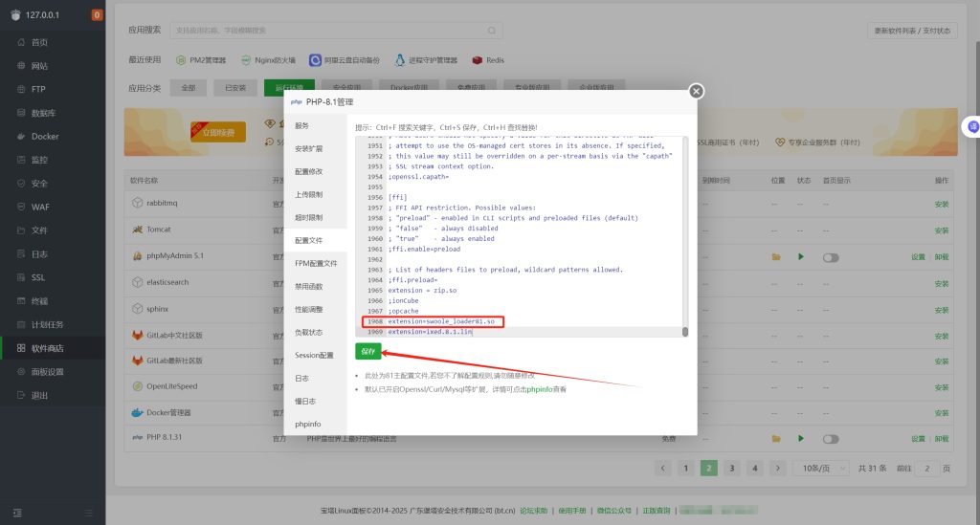
Task: Click 卸载 in the PHP 8.1.31 row
Action: tap(942, 439)
